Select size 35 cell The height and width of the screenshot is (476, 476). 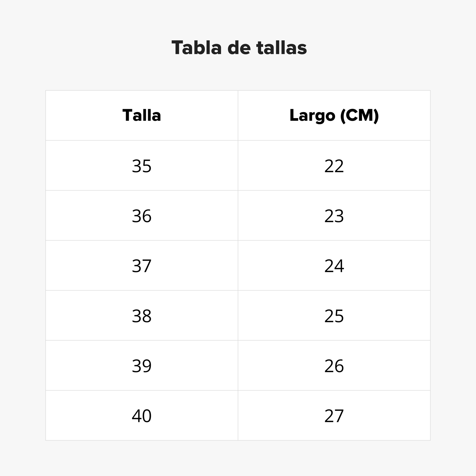[x=142, y=166]
